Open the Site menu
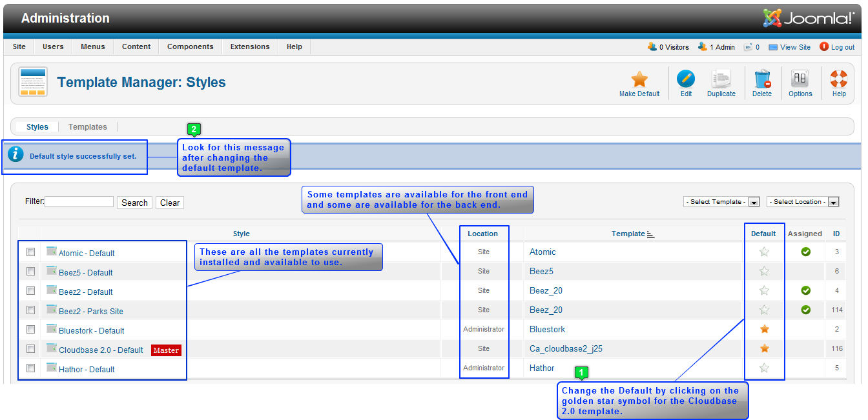Image resolution: width=868 pixels, height=420 pixels. [19, 46]
